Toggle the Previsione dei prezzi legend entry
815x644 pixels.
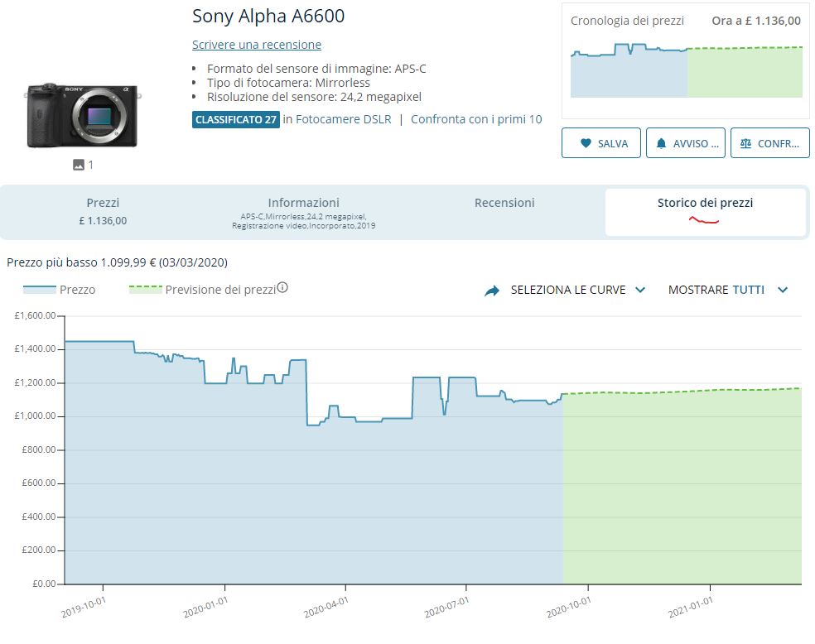(202, 289)
